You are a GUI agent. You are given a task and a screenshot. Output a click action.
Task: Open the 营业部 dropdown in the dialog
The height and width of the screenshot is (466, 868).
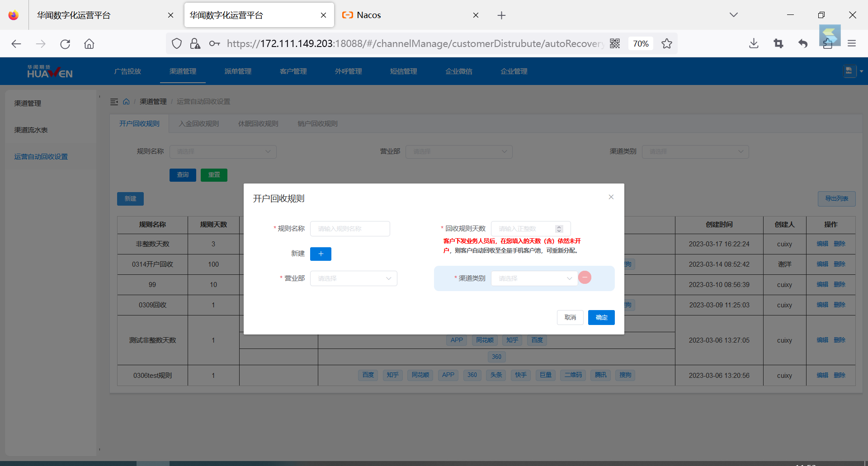354,278
